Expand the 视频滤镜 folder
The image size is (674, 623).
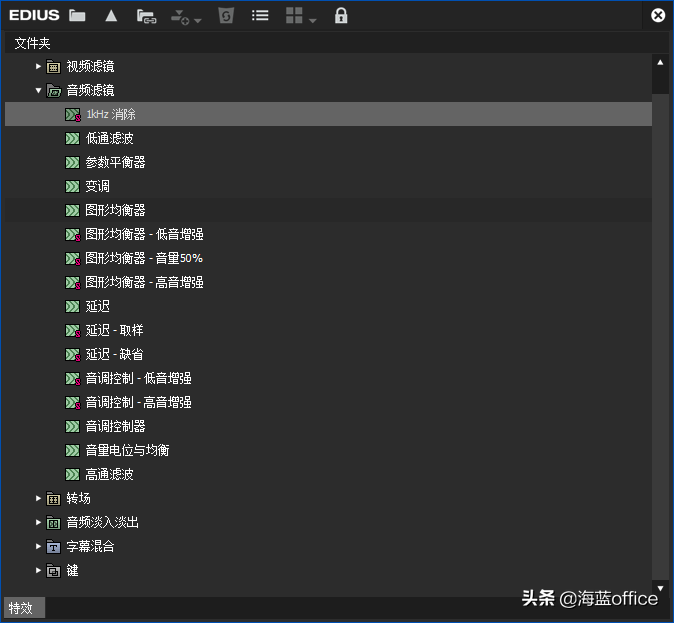[x=39, y=66]
